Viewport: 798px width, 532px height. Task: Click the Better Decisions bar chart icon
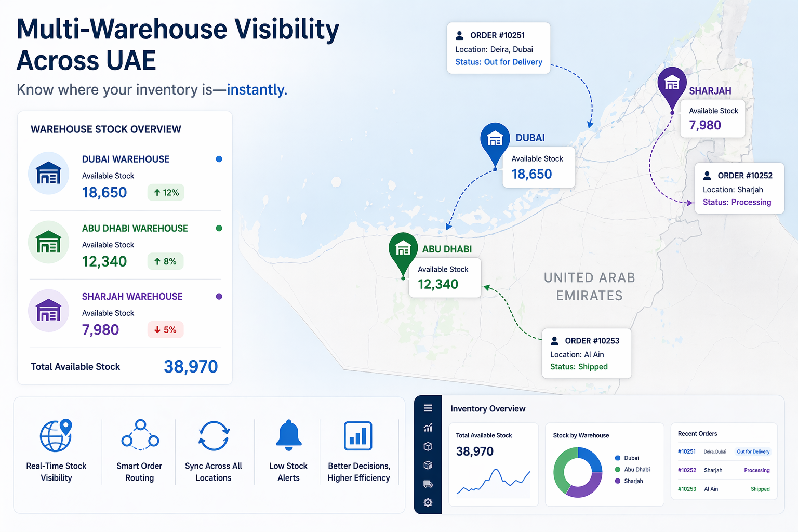coord(358,435)
